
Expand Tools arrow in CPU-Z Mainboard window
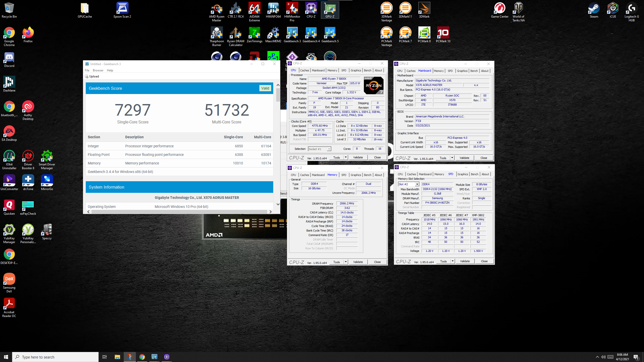452,158
